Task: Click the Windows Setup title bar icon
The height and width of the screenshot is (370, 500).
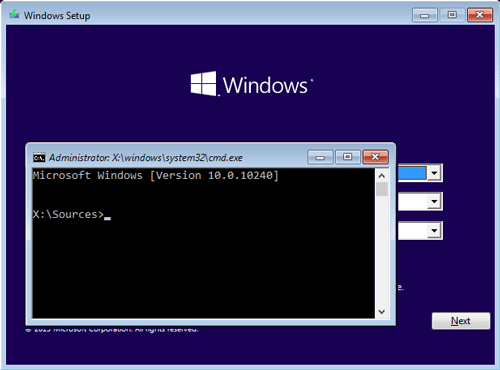Action: coord(14,15)
